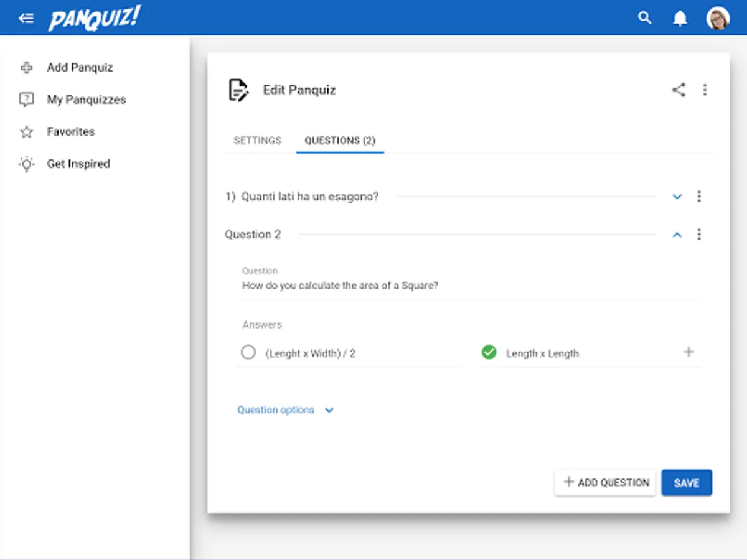The image size is (747, 560).
Task: Click the share icon for Panquiz
Action: [x=679, y=90]
